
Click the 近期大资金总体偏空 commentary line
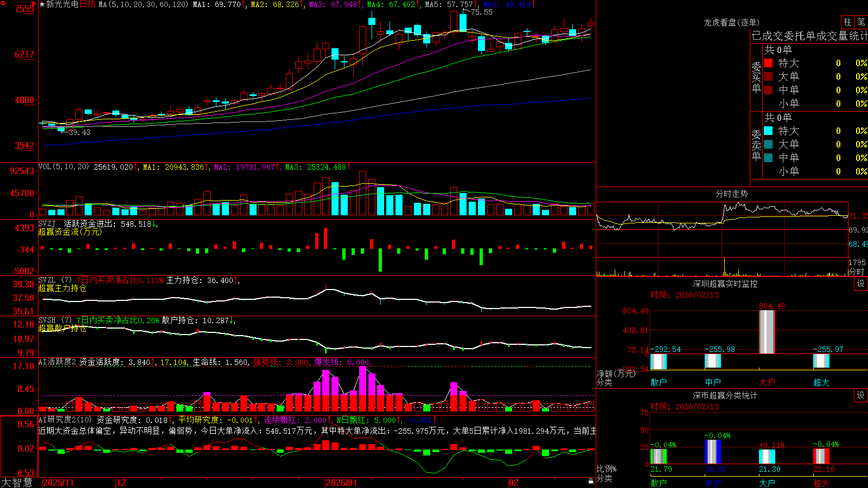pyautogui.click(x=317, y=431)
